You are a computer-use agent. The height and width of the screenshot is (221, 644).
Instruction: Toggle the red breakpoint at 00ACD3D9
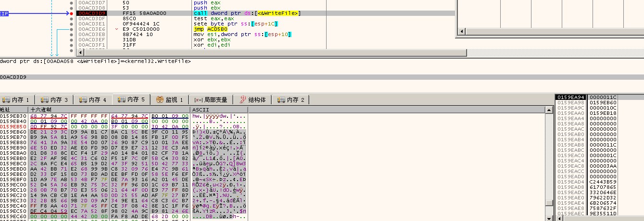(x=72, y=13)
